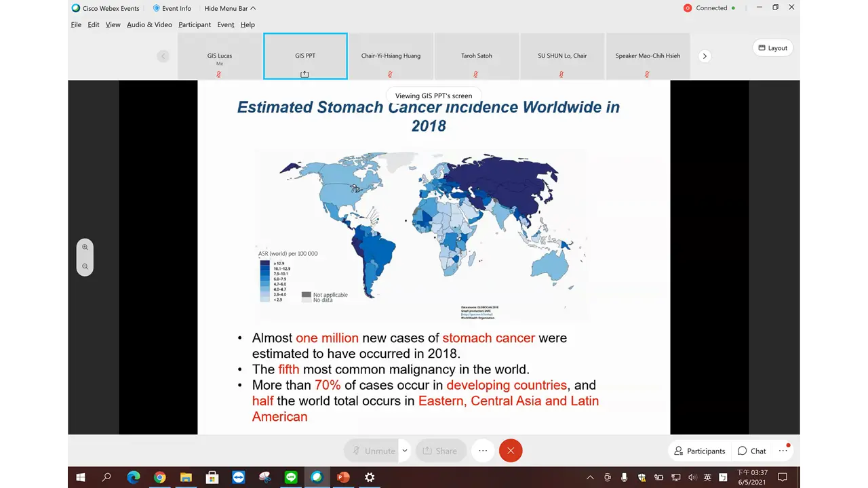Open more options in the meeting controls
868x488 pixels.
(x=483, y=451)
